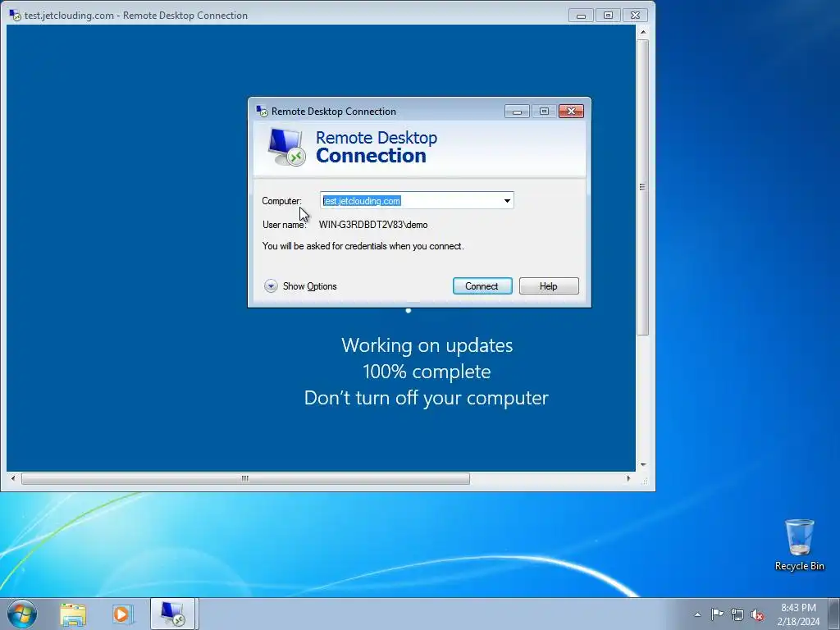Click the Connect button
This screenshot has width=840, height=630.
pos(482,286)
